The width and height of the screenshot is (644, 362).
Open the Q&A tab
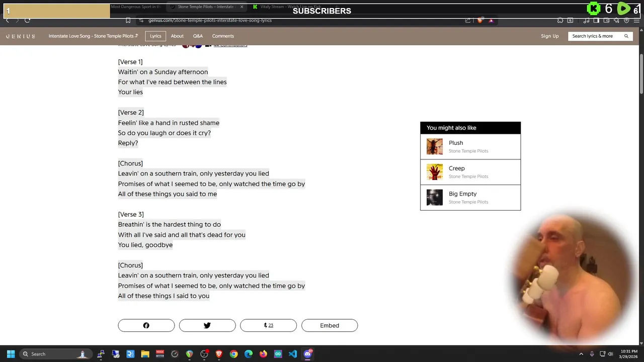tap(198, 36)
